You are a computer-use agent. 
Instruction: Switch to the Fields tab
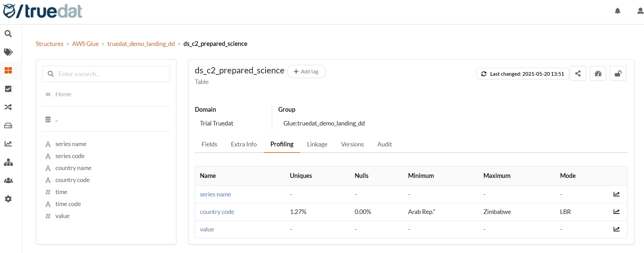[x=209, y=144]
